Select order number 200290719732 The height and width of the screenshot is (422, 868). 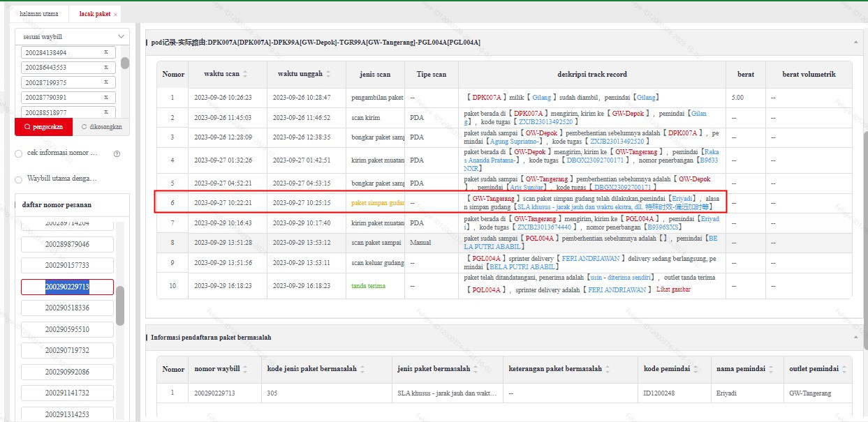[67, 350]
